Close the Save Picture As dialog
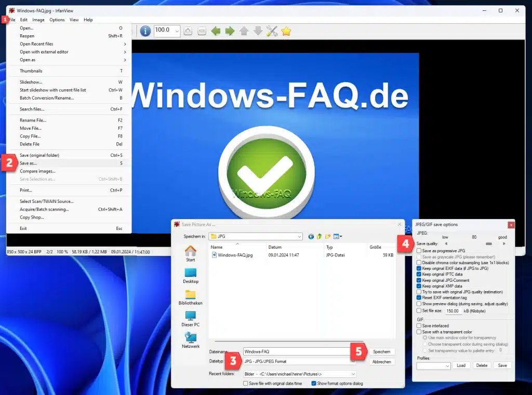 (x=400, y=224)
